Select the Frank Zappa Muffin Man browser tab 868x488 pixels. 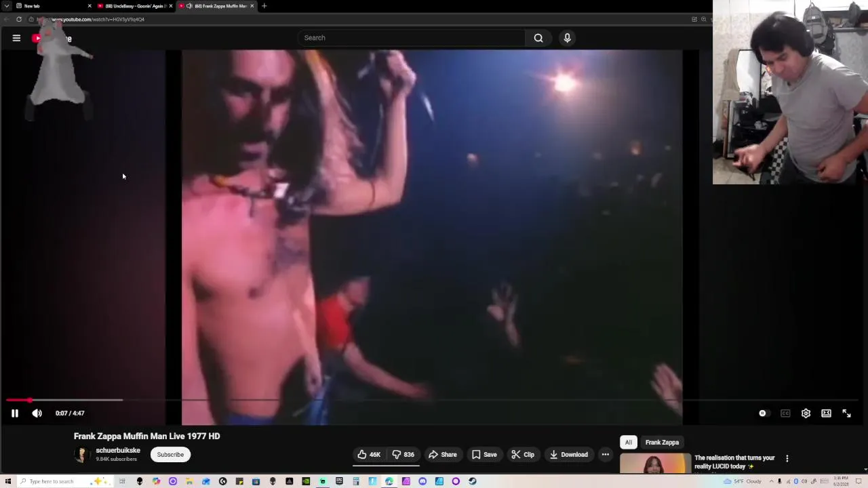click(217, 6)
